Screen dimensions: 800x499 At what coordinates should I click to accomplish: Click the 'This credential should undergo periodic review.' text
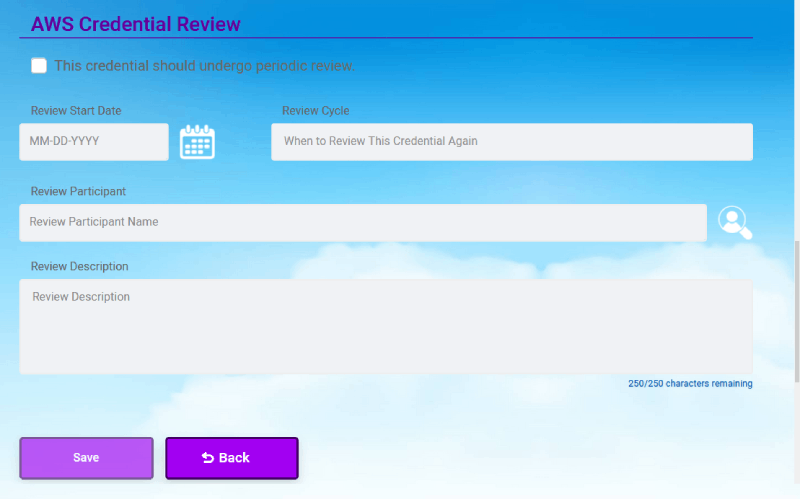tap(205, 66)
